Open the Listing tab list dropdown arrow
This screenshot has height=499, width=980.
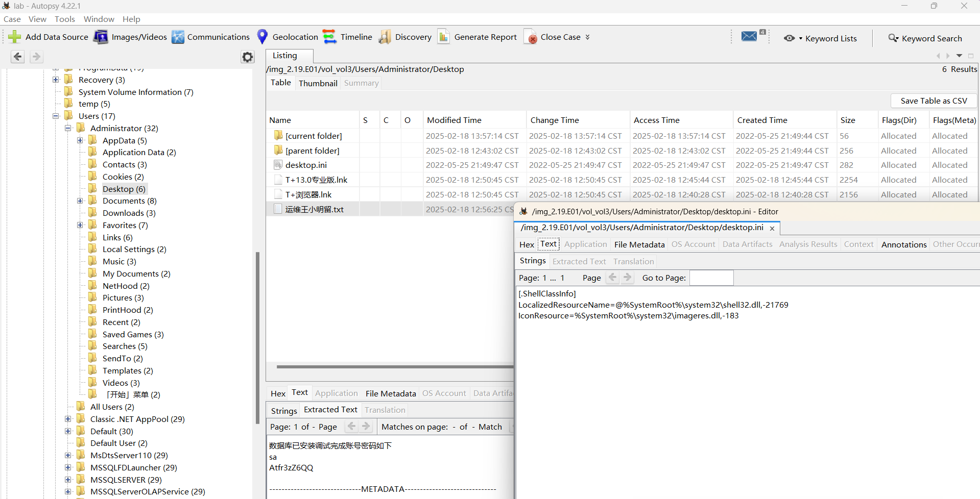959,56
